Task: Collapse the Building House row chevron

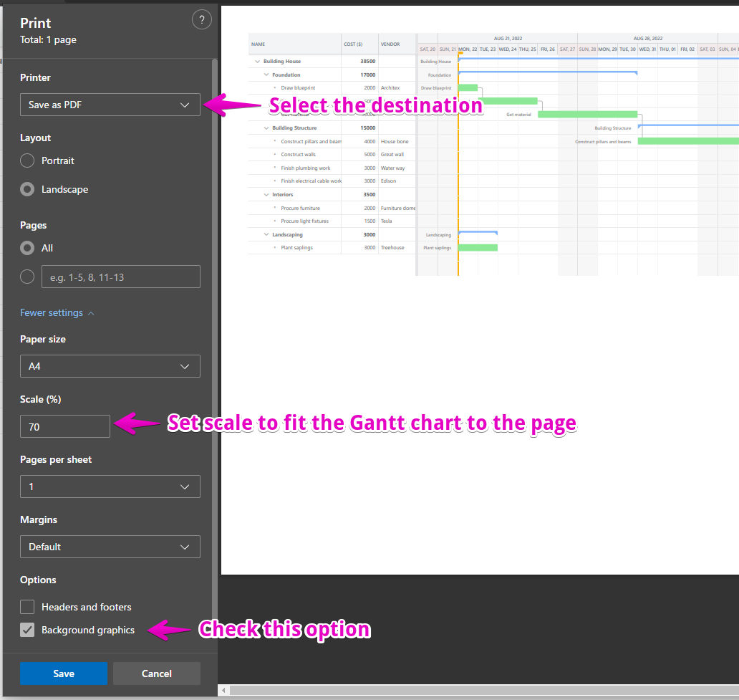Action: [258, 62]
